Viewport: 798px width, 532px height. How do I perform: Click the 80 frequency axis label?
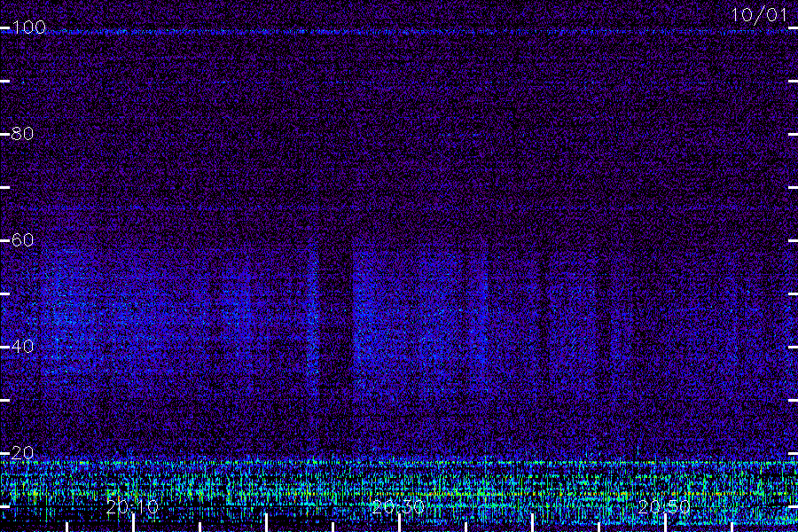pyautogui.click(x=22, y=133)
